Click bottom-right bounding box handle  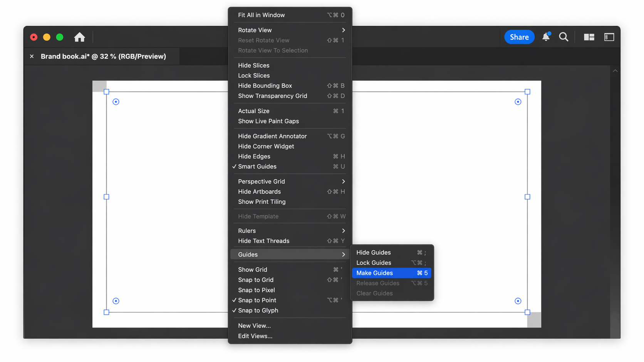[527, 312]
